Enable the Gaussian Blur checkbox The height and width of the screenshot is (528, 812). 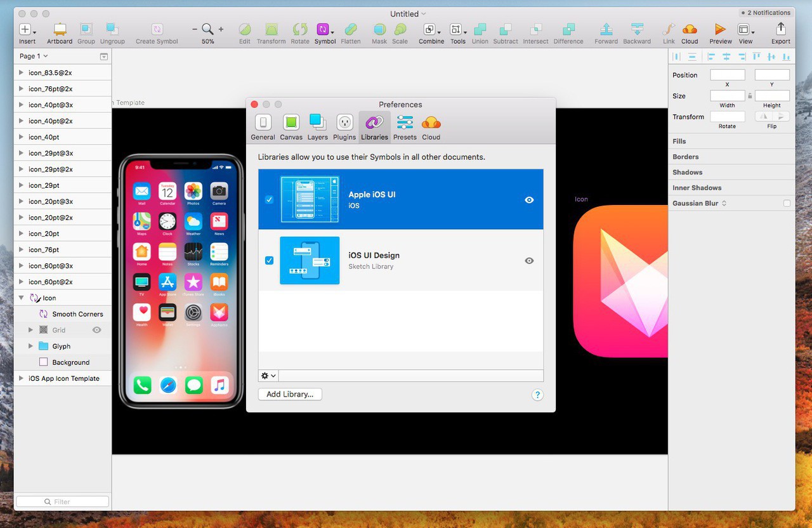pos(787,203)
